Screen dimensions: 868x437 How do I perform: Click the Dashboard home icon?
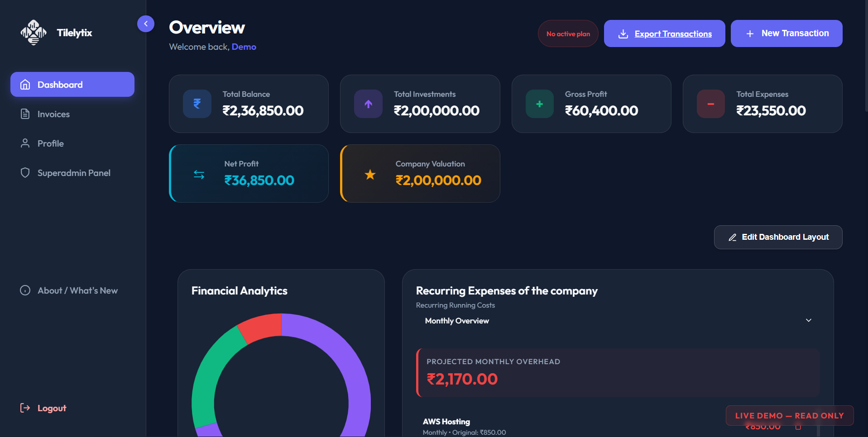[x=25, y=85]
